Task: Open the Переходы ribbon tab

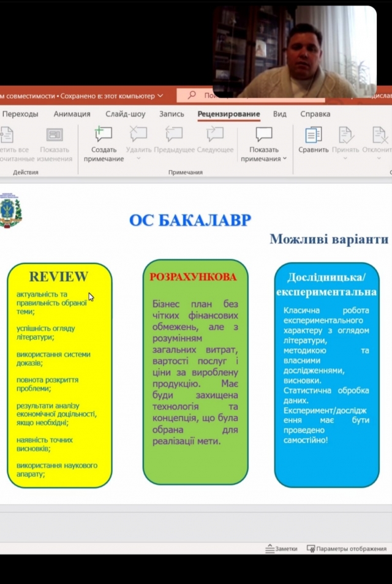Action: tap(20, 114)
